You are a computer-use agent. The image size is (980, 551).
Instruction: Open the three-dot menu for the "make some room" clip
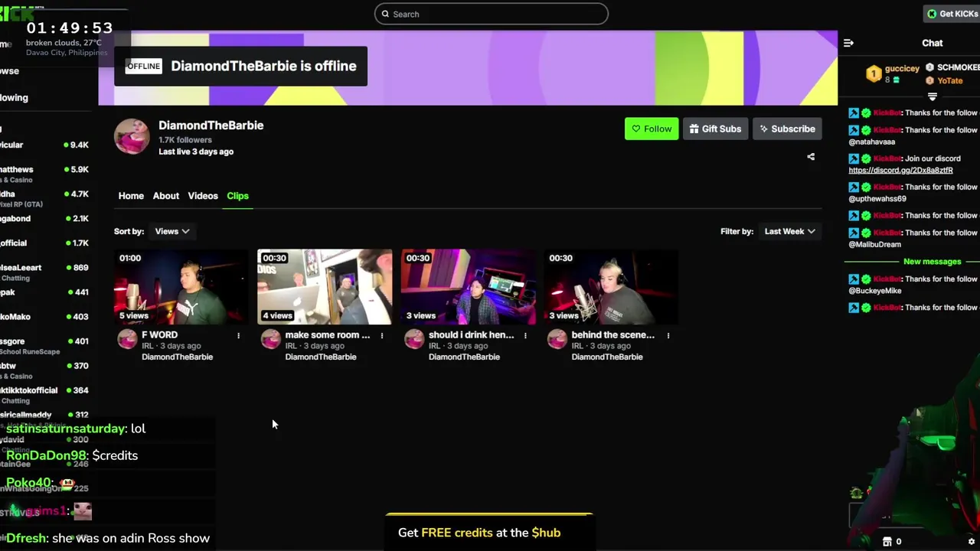381,335
